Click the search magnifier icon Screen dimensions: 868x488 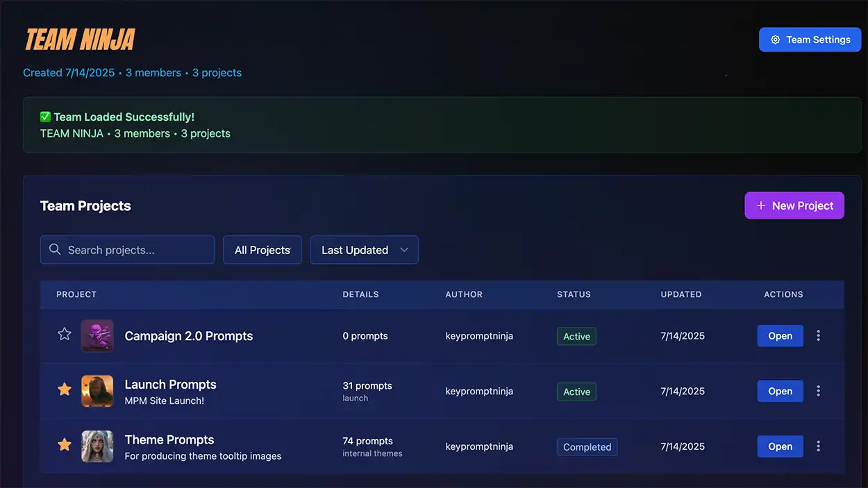pos(55,249)
